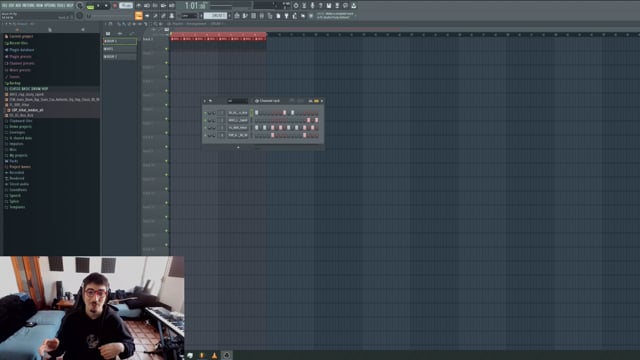Open the toolbar pattern selector dropdown

tap(215, 16)
